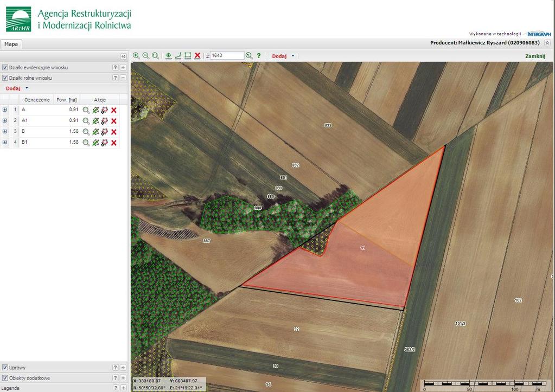The height and width of the screenshot is (392, 555).
Task: Sort by the Oznaczenie column header
Action: click(x=37, y=100)
